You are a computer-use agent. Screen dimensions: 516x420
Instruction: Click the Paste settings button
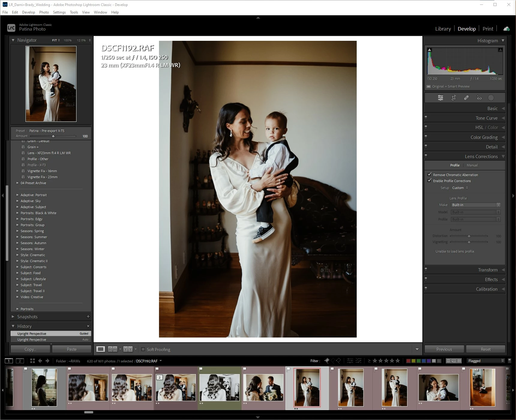click(x=72, y=349)
